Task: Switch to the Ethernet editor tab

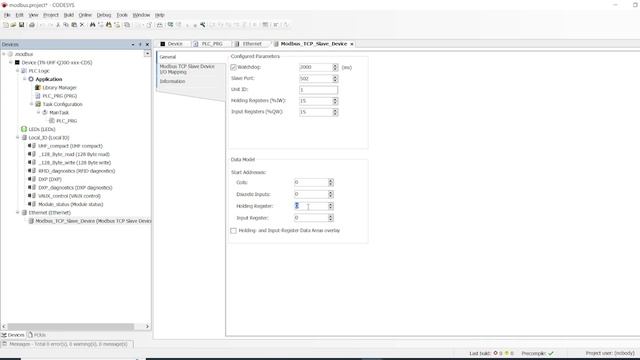Action: click(x=248, y=44)
